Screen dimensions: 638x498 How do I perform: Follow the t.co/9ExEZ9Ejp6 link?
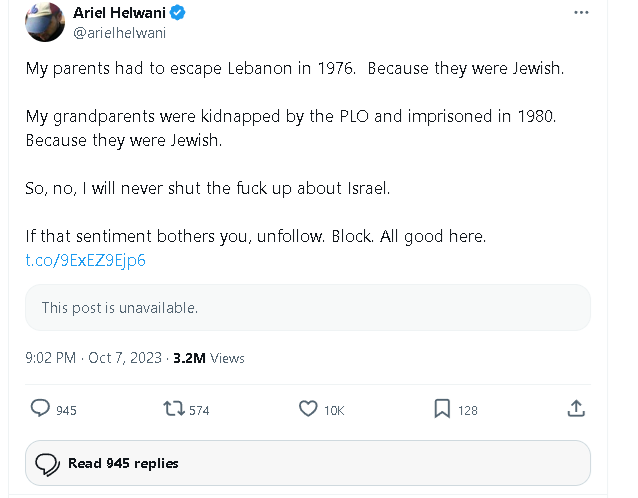coord(85,260)
